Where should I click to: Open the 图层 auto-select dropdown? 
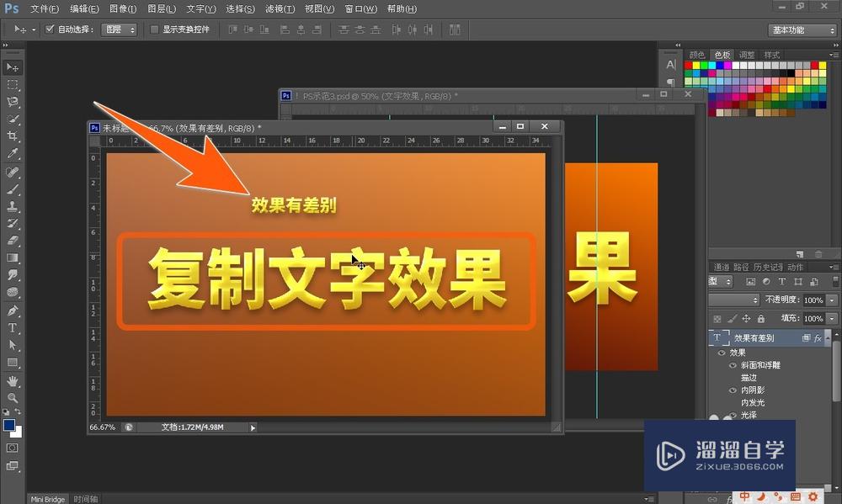[x=119, y=29]
